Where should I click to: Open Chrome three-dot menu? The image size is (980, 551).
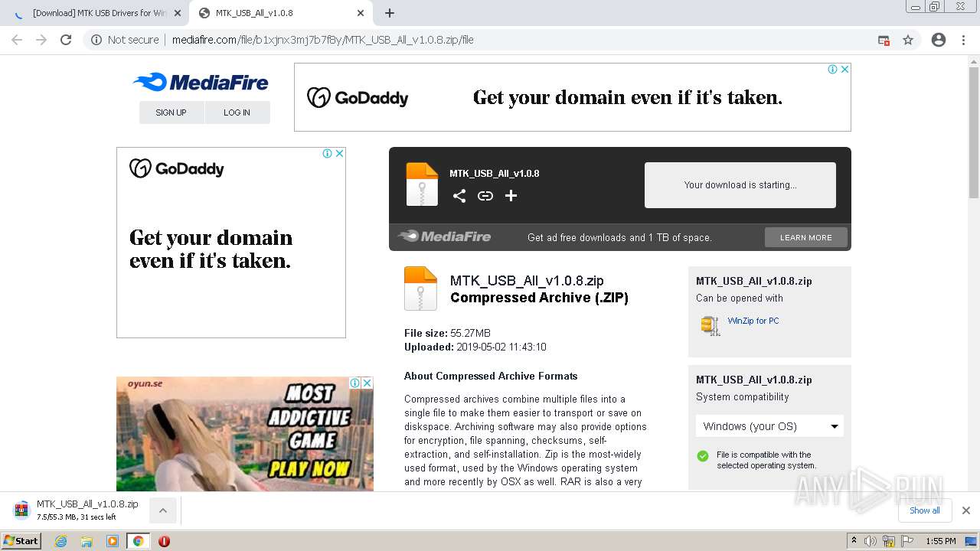[963, 40]
